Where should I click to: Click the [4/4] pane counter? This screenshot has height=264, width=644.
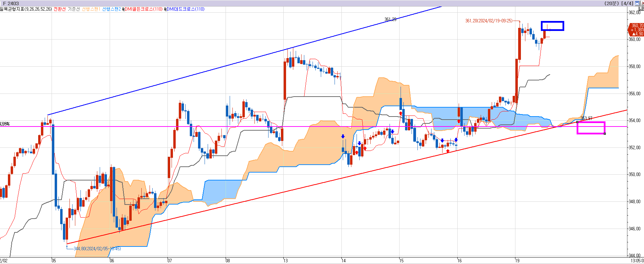click(x=627, y=3)
